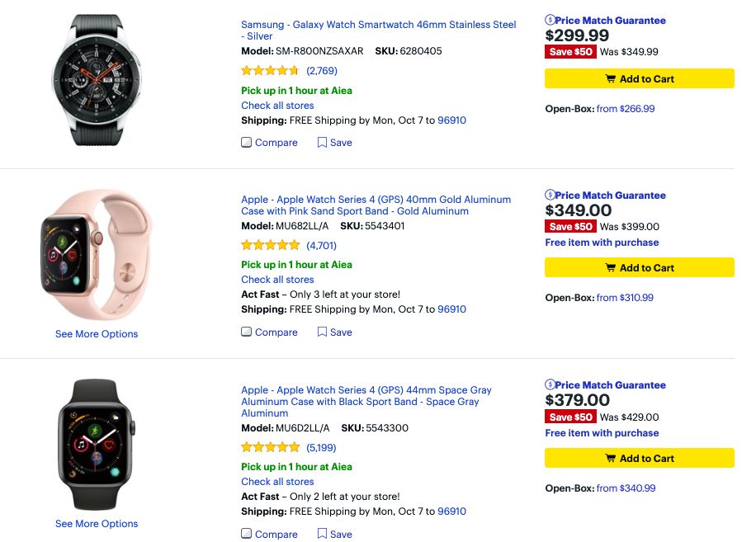The image size is (756, 542).
Task: Click the Price Match Guarantee icon above $379.00
Action: tap(550, 385)
